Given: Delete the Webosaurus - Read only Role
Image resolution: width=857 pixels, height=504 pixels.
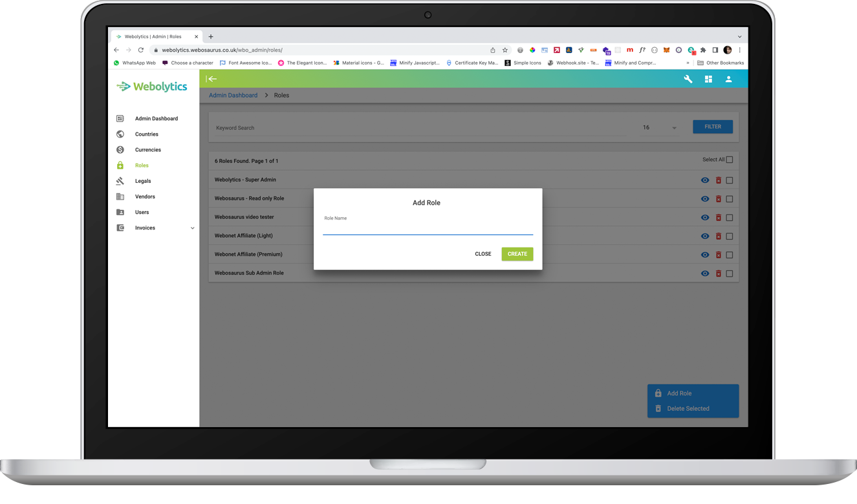Looking at the screenshot, I should coord(718,199).
